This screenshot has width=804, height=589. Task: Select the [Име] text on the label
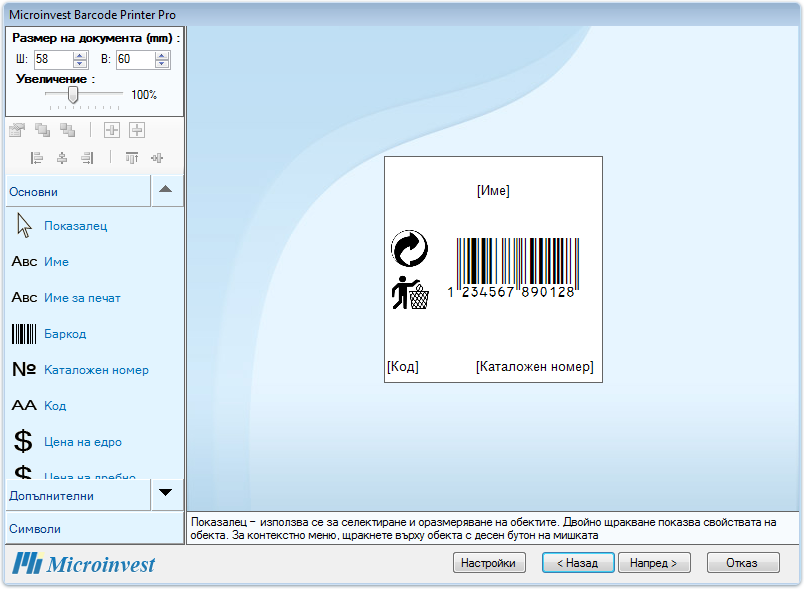click(x=493, y=191)
